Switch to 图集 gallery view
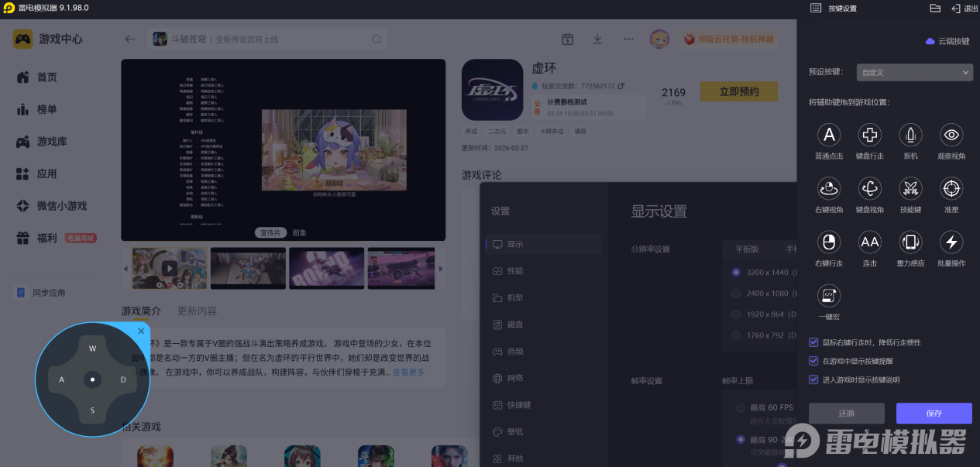This screenshot has width=980, height=467. coord(299,232)
